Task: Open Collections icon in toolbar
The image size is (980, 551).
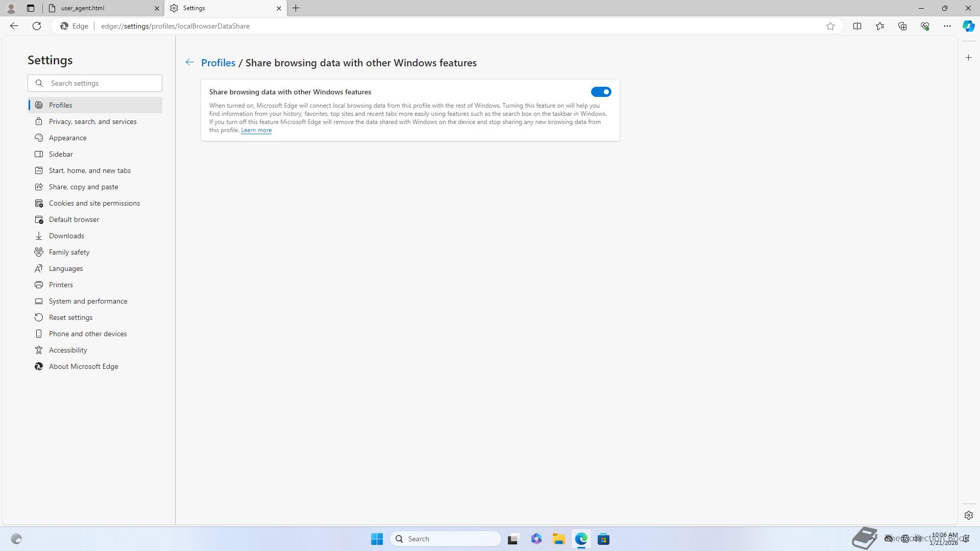Action: tap(902, 26)
